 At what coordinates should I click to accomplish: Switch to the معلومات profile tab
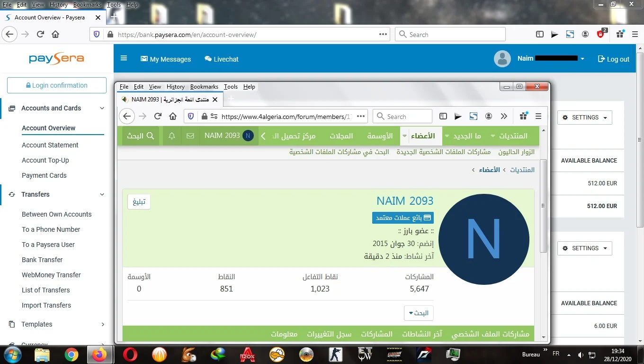[x=284, y=334]
